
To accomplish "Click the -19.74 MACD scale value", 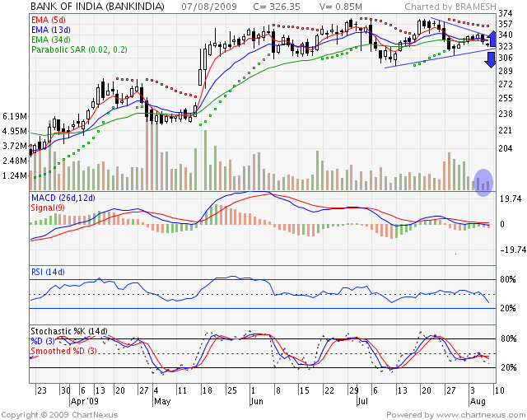I will (x=512, y=250).
